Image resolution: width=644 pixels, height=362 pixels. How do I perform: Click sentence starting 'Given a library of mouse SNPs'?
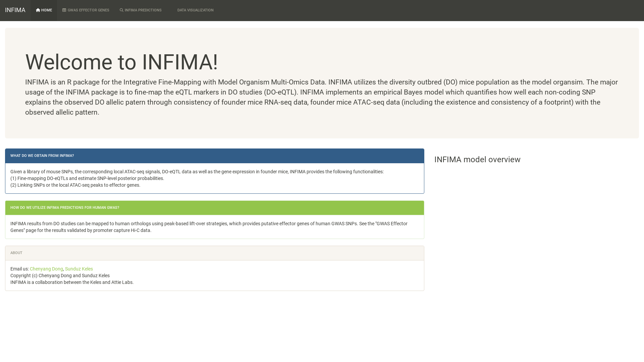point(197,172)
